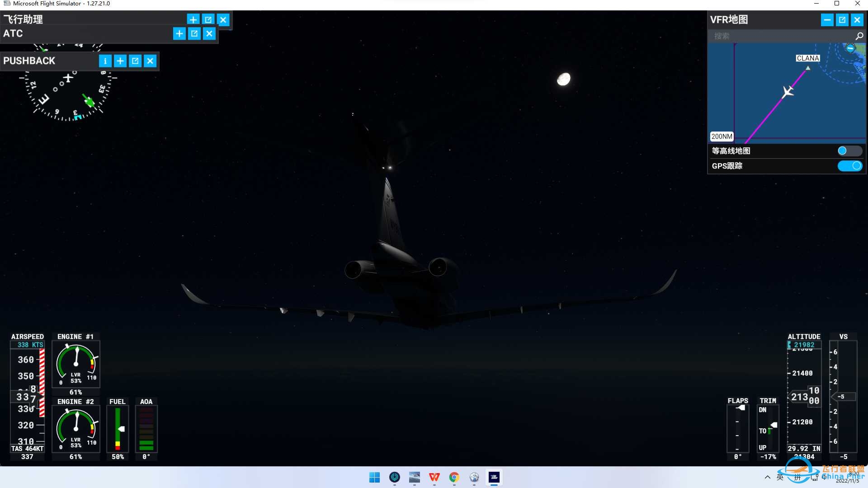The image size is (868, 488).
Task: Close the ATC panel
Action: [209, 33]
